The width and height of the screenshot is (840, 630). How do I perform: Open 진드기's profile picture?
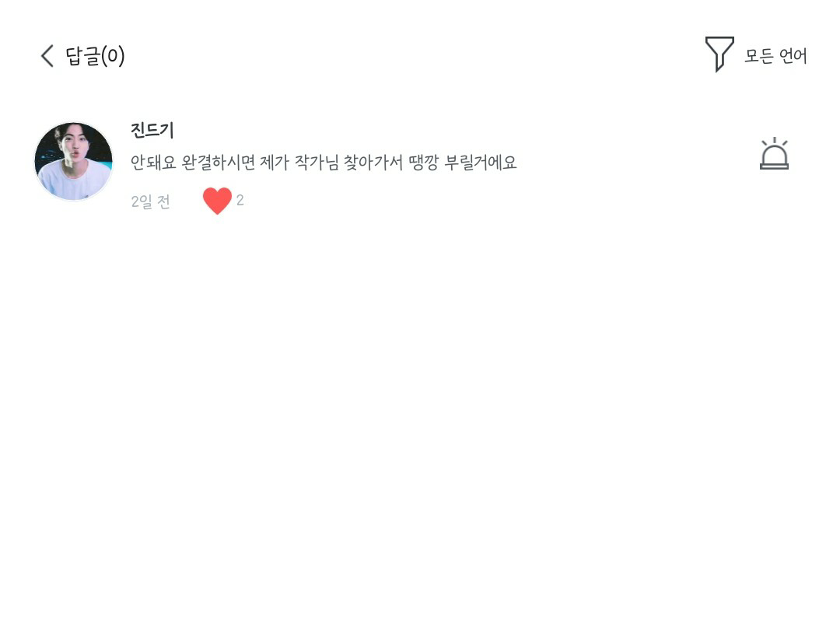(74, 161)
